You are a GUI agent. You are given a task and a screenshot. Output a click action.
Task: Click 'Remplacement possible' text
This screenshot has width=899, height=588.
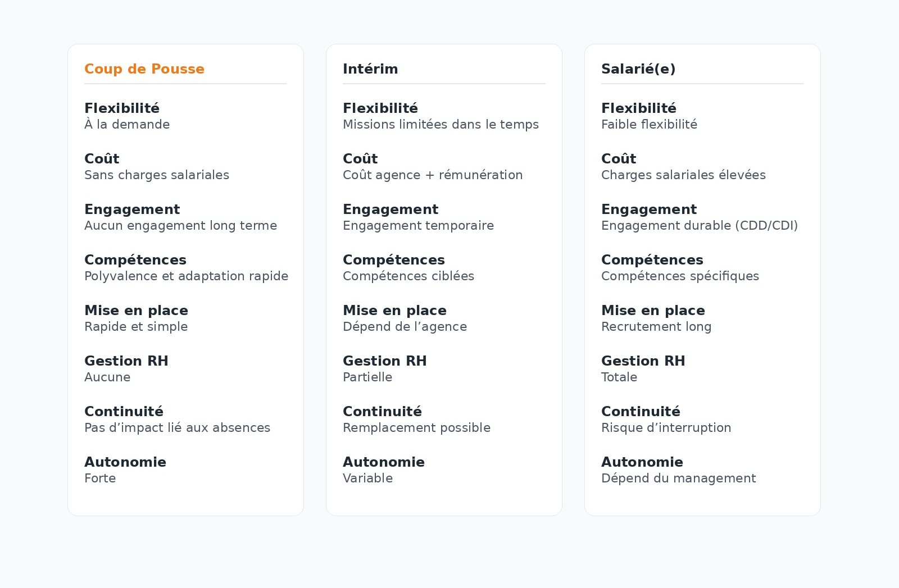point(416,428)
